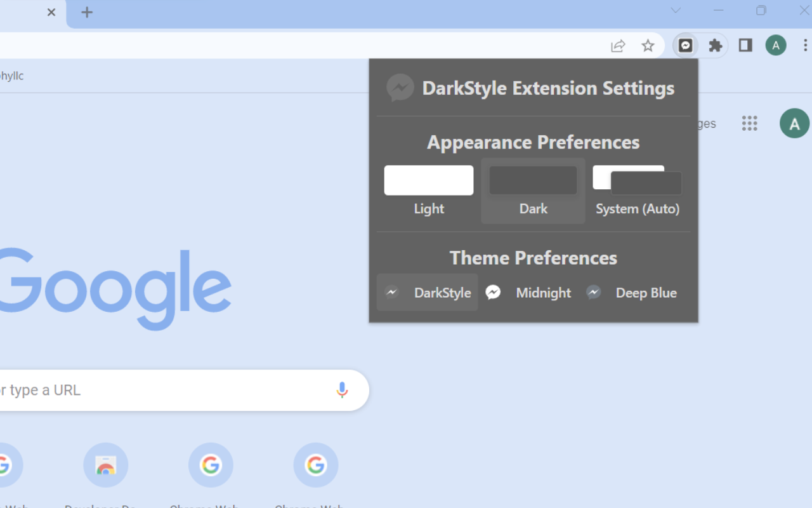This screenshot has width=812, height=508.
Task: Click the white Light mode preview swatch
Action: 429,180
